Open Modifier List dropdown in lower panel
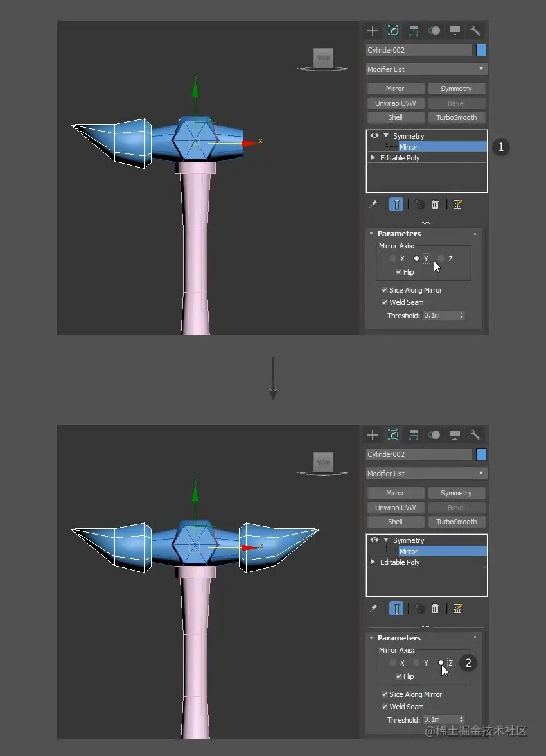The image size is (546, 756). [x=427, y=474]
